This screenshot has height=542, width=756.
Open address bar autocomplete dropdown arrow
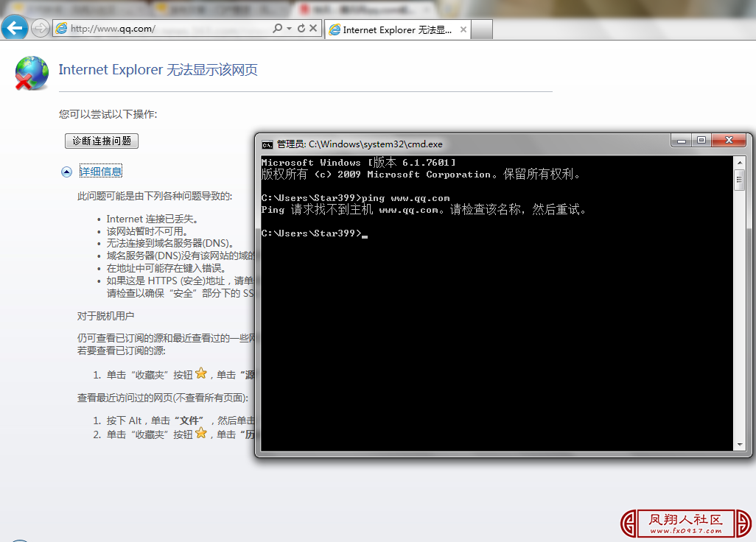click(x=289, y=29)
